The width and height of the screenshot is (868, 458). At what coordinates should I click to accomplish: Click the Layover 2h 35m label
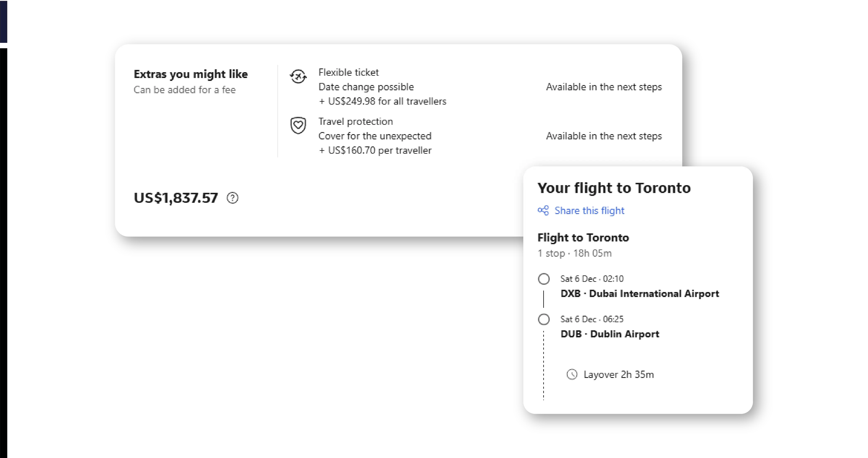619,374
